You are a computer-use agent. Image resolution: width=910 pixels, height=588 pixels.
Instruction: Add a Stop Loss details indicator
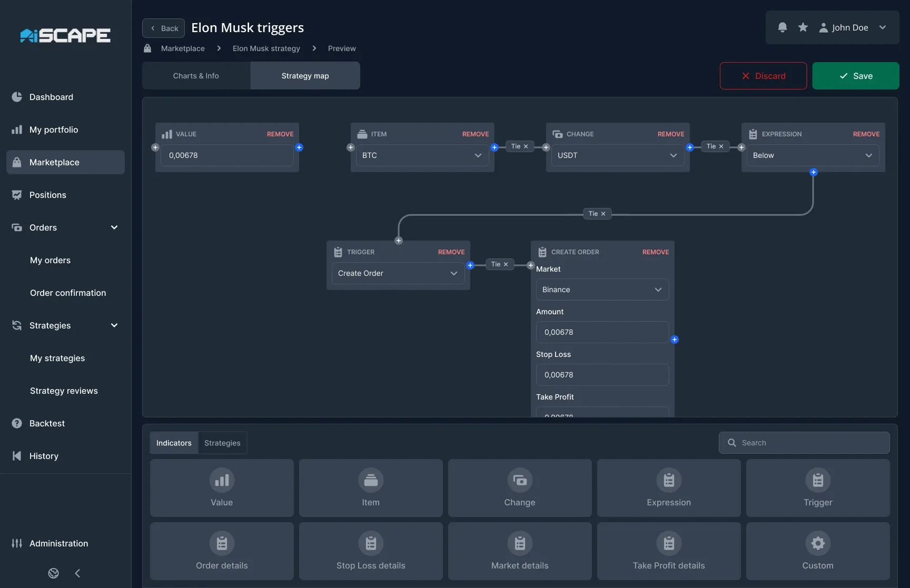[371, 551]
